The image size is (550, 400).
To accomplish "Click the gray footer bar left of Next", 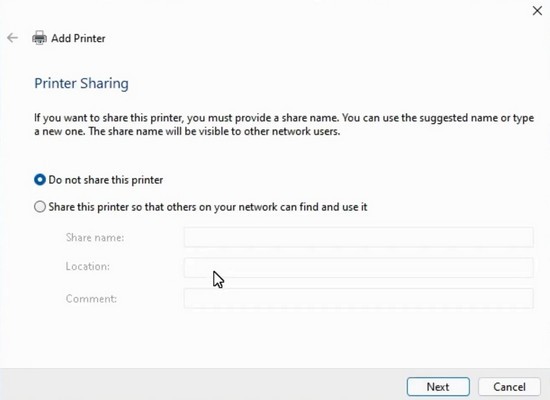I will point(203,384).
